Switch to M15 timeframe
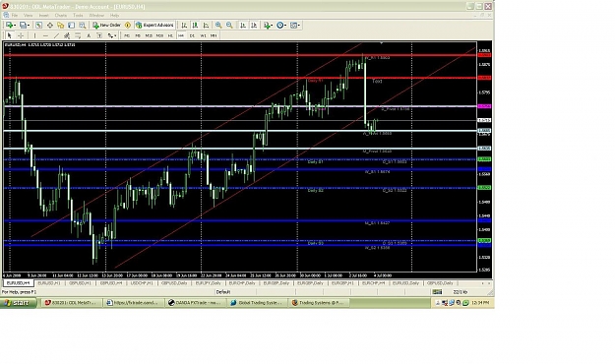The image size is (615, 364). click(149, 35)
